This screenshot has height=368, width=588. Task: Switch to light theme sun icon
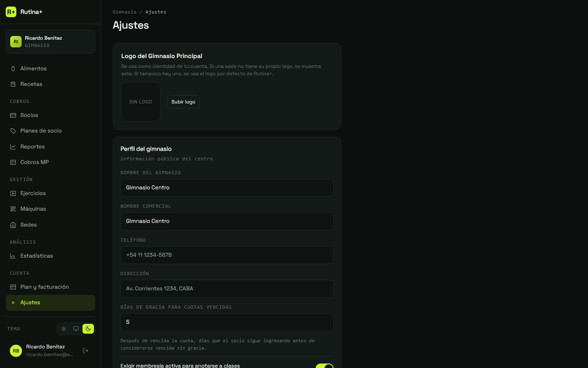(x=64, y=329)
